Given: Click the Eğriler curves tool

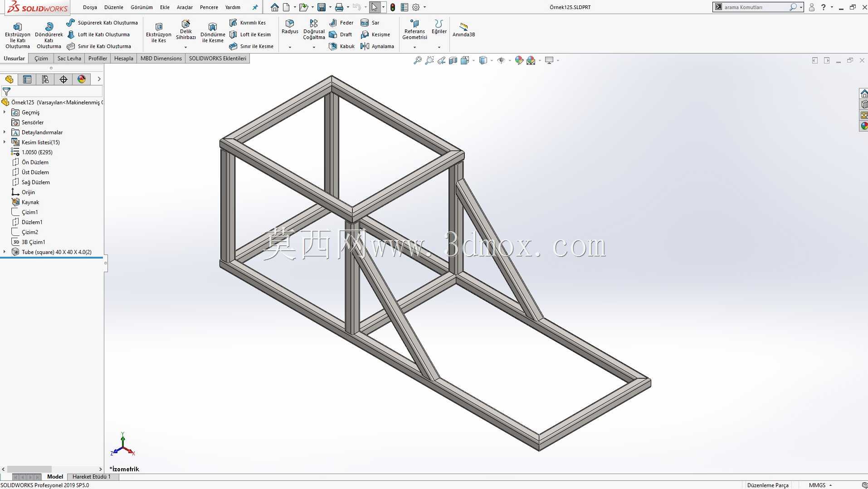Looking at the screenshot, I should coord(439,27).
